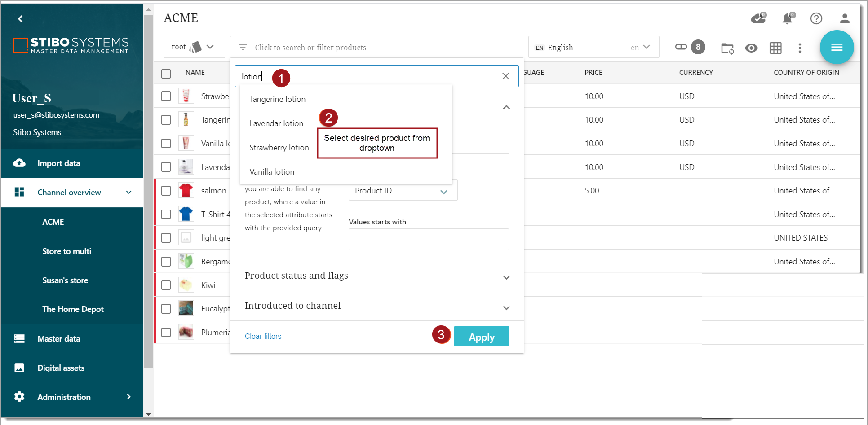Viewport: 868px width, 425px height.
Task: Check the select-all checkbox in header
Action: point(166,74)
